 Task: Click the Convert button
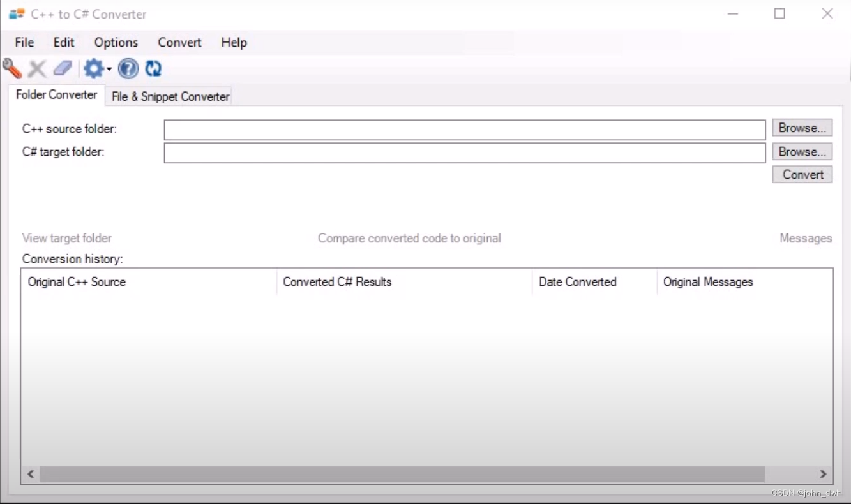click(x=802, y=174)
